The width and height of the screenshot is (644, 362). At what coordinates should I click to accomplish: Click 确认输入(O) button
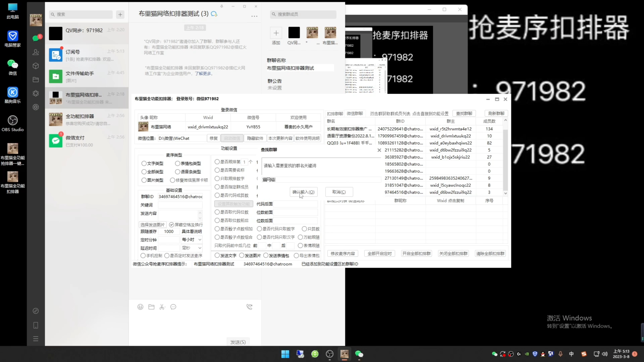click(303, 192)
